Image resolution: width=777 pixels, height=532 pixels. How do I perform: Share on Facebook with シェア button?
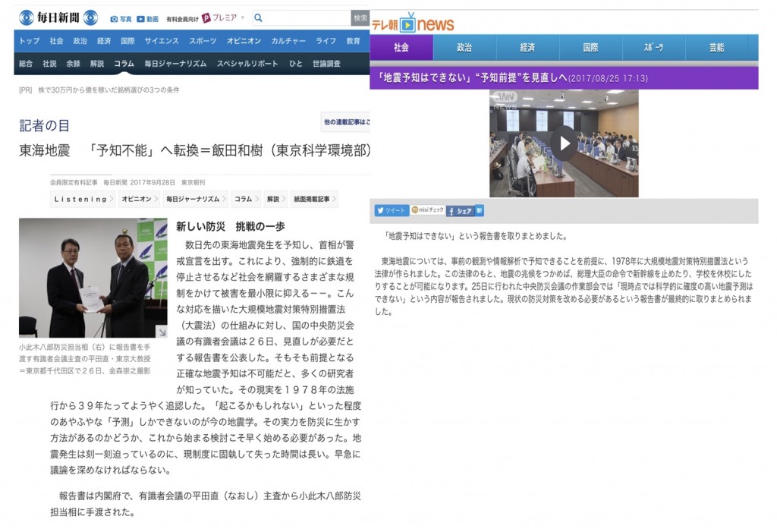tap(460, 211)
